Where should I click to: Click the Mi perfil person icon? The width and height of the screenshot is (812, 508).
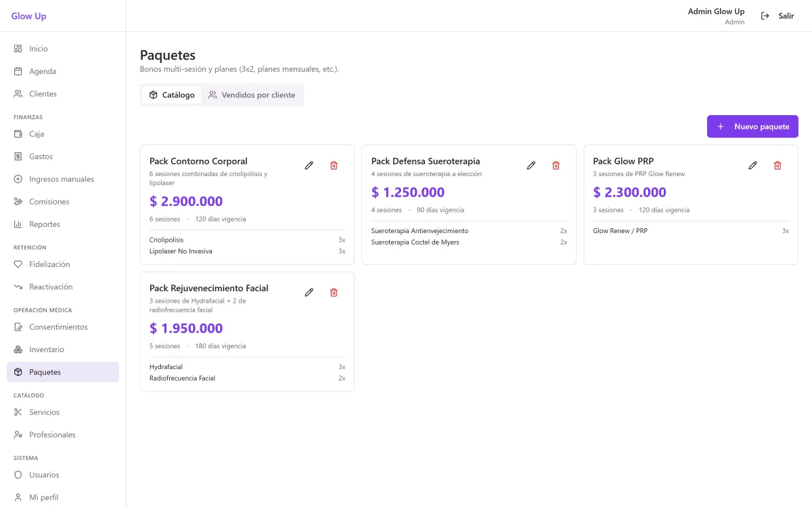(18, 497)
